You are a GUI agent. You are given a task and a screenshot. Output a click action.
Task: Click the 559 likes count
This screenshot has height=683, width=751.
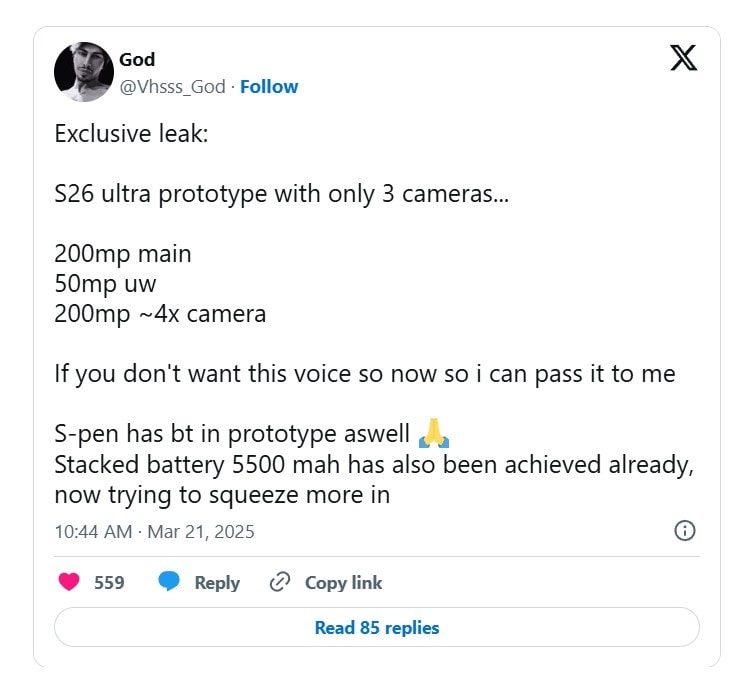pyautogui.click(x=109, y=582)
